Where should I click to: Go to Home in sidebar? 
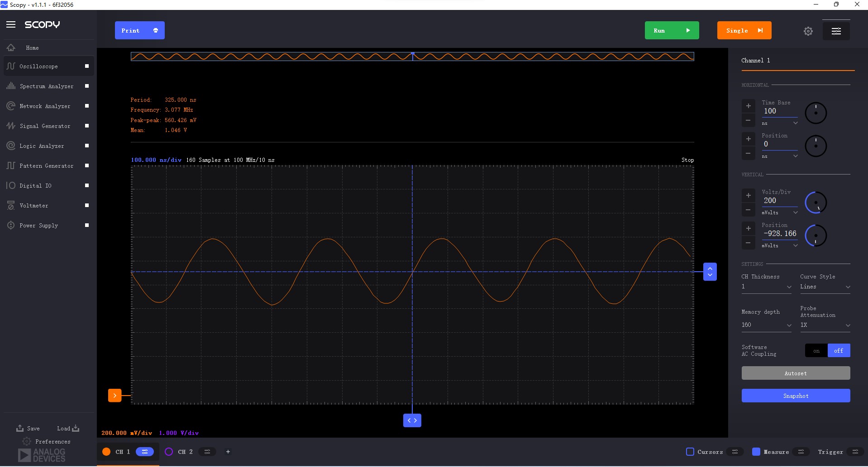(32, 47)
